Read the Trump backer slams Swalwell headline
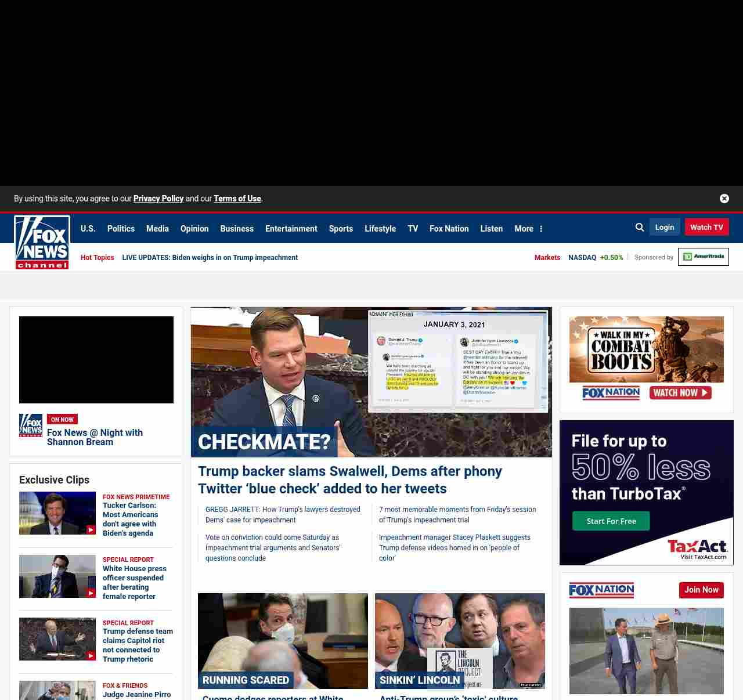The height and width of the screenshot is (700, 743). click(x=349, y=479)
